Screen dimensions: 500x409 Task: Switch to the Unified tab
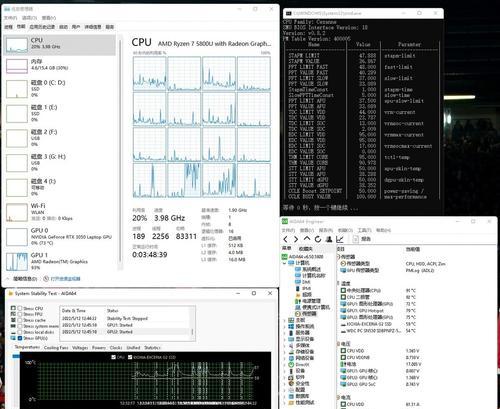[133, 347]
